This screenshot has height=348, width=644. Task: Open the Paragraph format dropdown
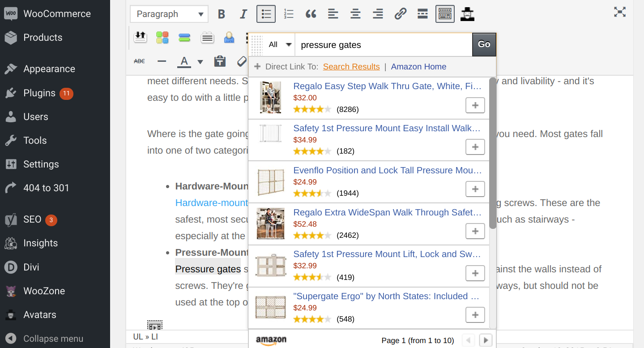169,14
